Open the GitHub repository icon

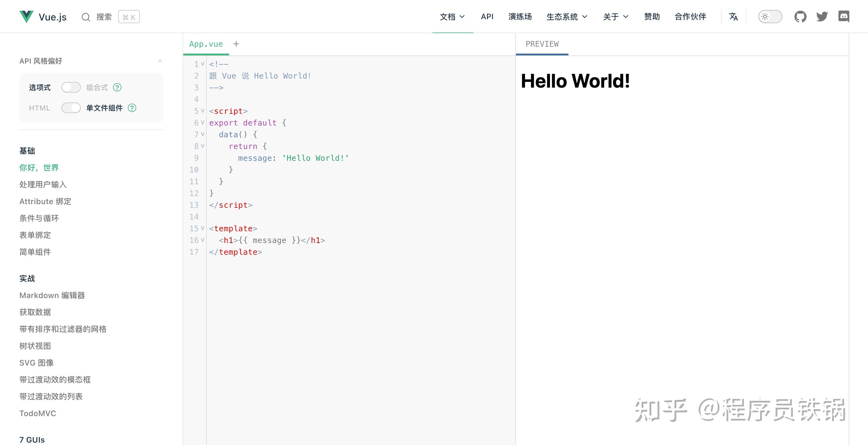(800, 17)
